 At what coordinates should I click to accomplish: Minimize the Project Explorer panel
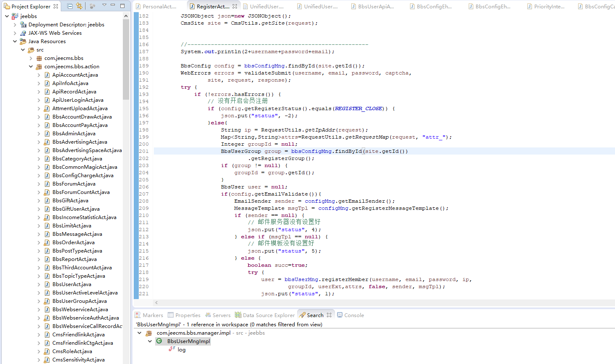113,5
